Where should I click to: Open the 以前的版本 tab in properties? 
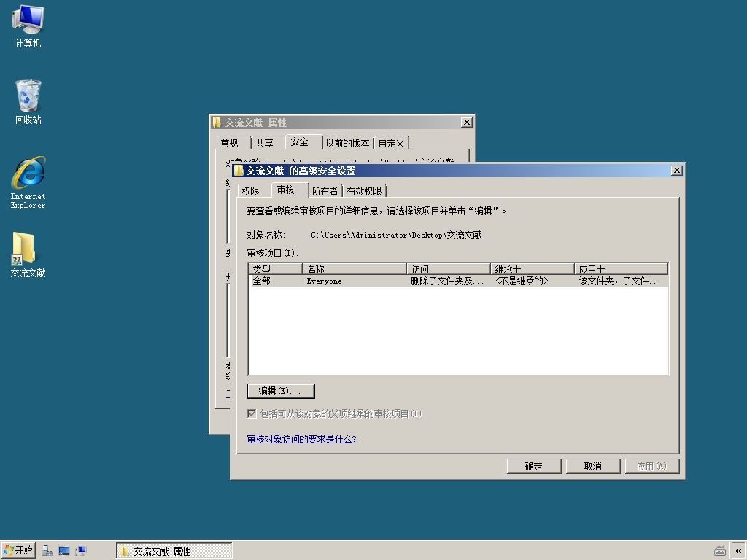347,143
